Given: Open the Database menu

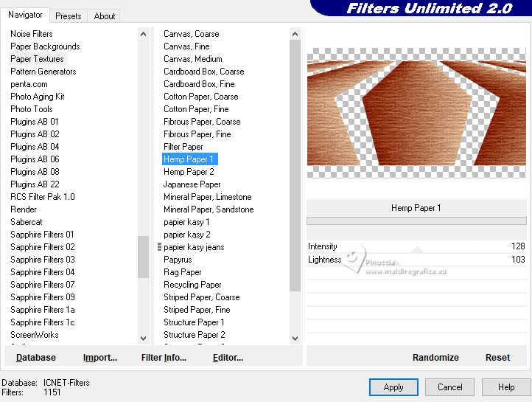Looking at the screenshot, I should 36,358.
